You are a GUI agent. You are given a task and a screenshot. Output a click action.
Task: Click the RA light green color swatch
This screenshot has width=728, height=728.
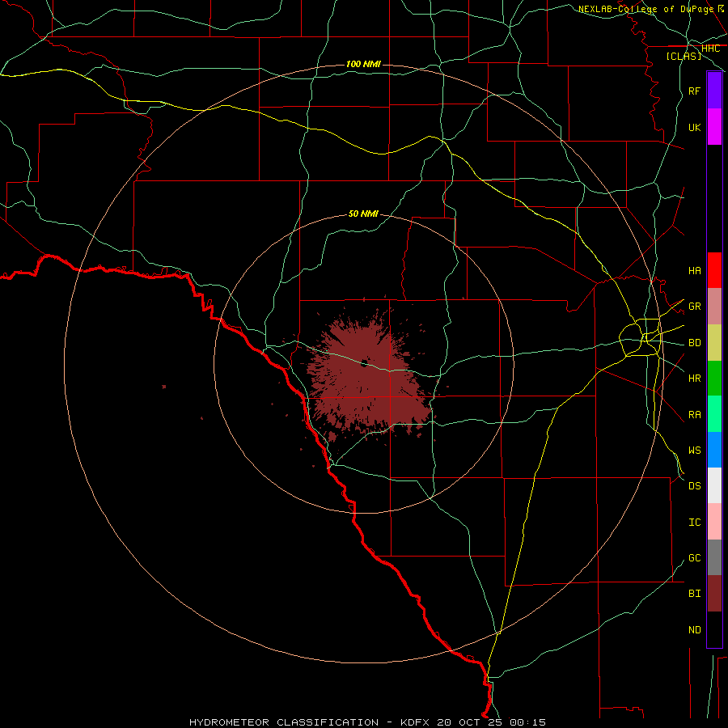[714, 414]
